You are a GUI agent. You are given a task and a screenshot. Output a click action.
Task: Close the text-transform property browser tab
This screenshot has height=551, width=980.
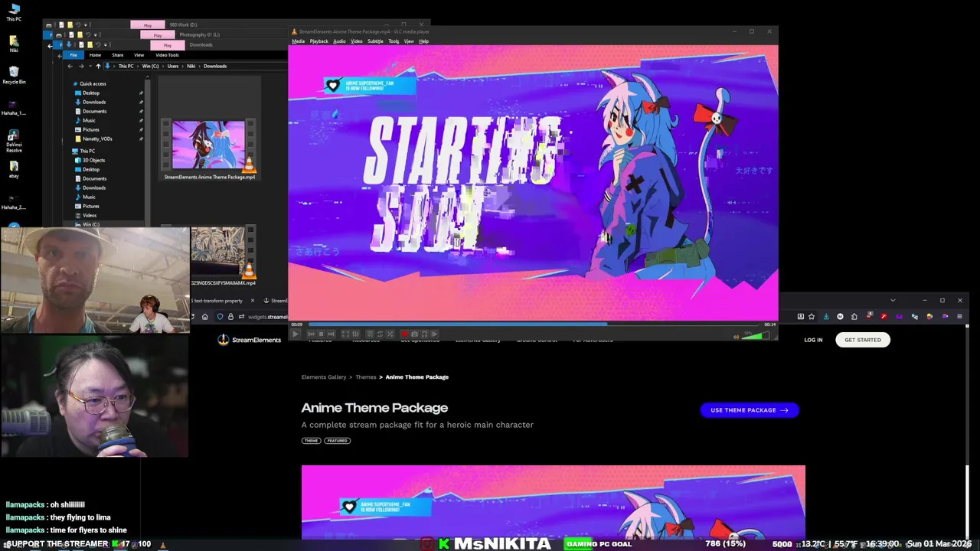[253, 301]
